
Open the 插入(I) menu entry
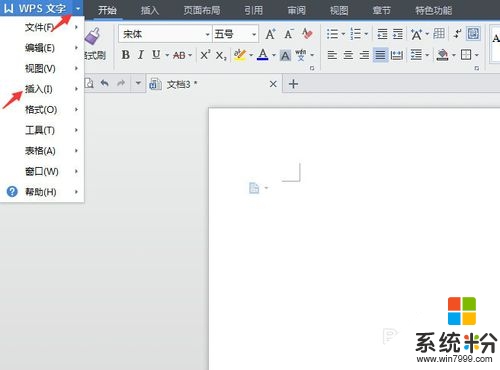coord(42,89)
